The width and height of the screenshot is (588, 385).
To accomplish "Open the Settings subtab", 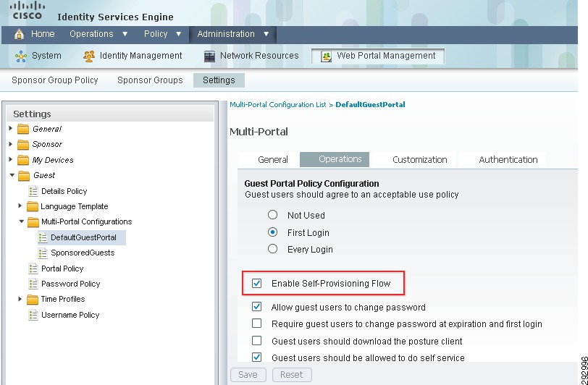I will coord(219,80).
